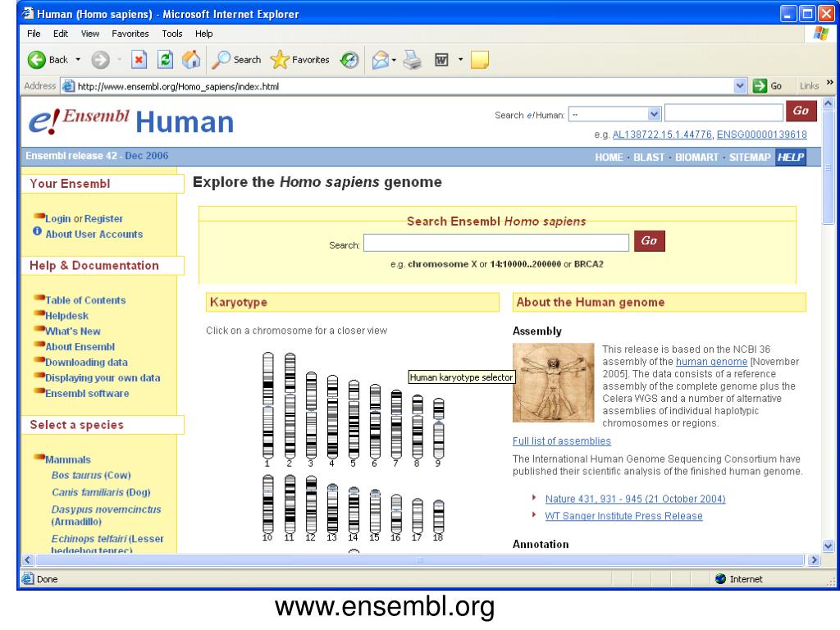Click the HOME navigation link
Screen dimensions: 840x630
pyautogui.click(x=609, y=157)
